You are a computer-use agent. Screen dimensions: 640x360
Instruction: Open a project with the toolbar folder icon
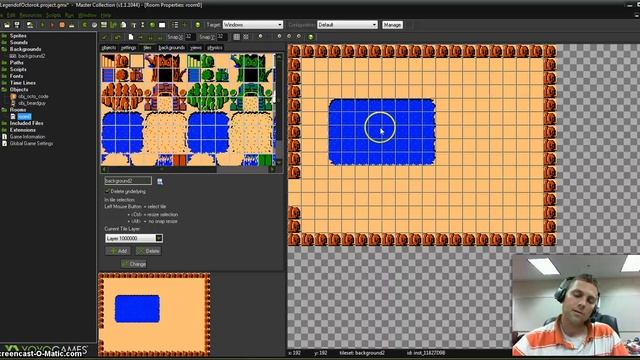point(7,25)
